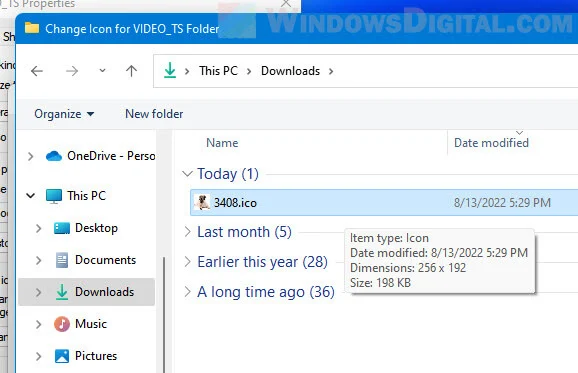Image resolution: width=578 pixels, height=373 pixels.
Task: Expand the Downloads tree node
Action: 38,292
